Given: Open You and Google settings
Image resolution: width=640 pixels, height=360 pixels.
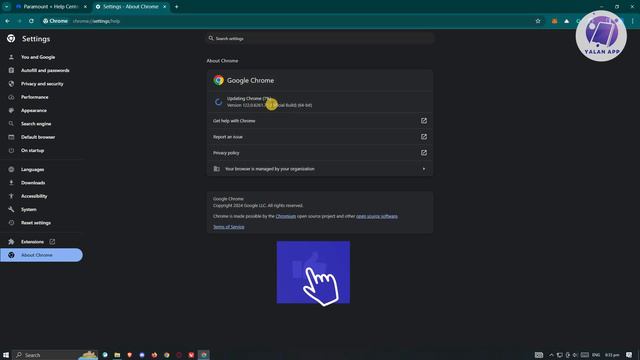Looking at the screenshot, I should pos(38,57).
